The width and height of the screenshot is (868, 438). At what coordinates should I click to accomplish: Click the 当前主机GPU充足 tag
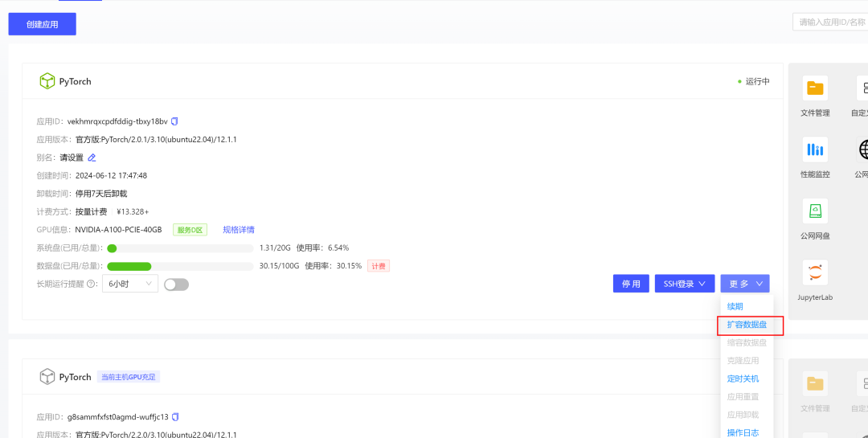pos(129,377)
